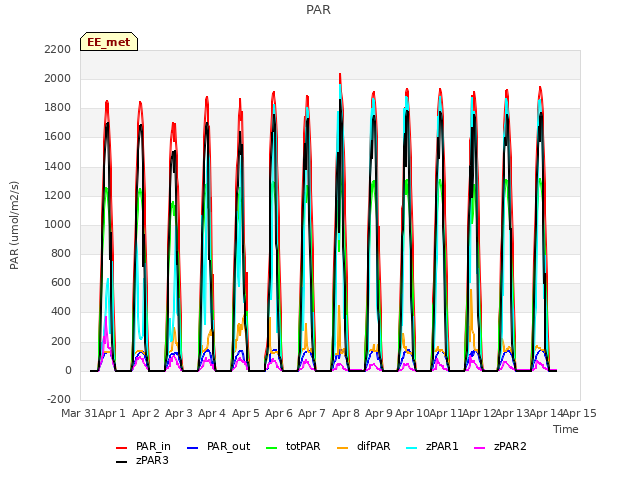The image size is (640, 480).
Task: Click the green totPAR legend swatch
Action: [271, 448]
